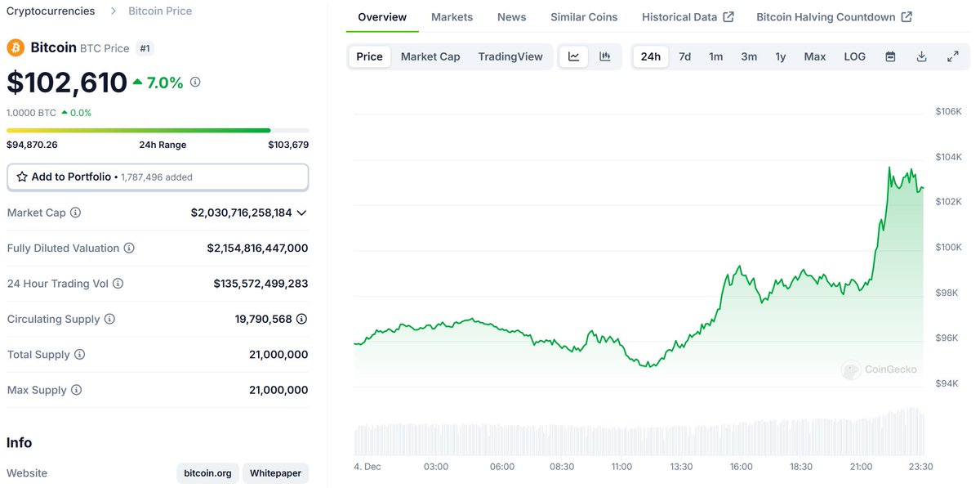This screenshot has height=488, width=980.
Task: Click the $2,030,716,258,184 market cap value
Action: (x=241, y=213)
